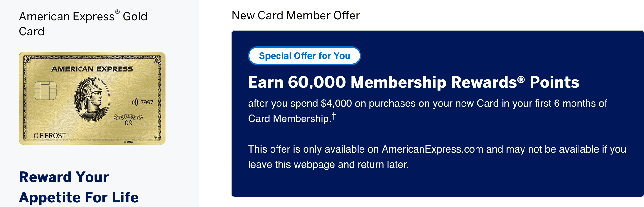Click the registered trademark symbol after Rewards
644x207 pixels.
[x=521, y=79]
